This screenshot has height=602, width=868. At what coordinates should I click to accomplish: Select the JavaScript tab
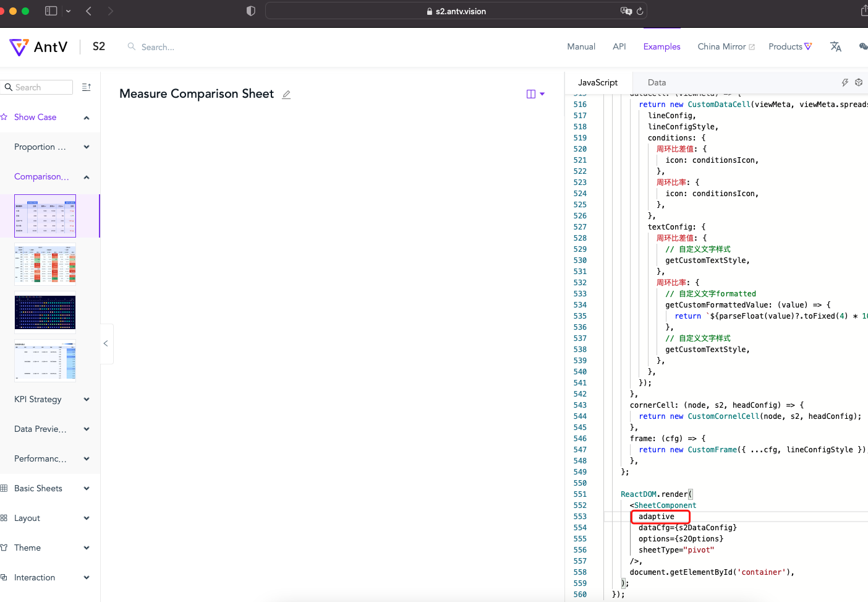tap(597, 82)
